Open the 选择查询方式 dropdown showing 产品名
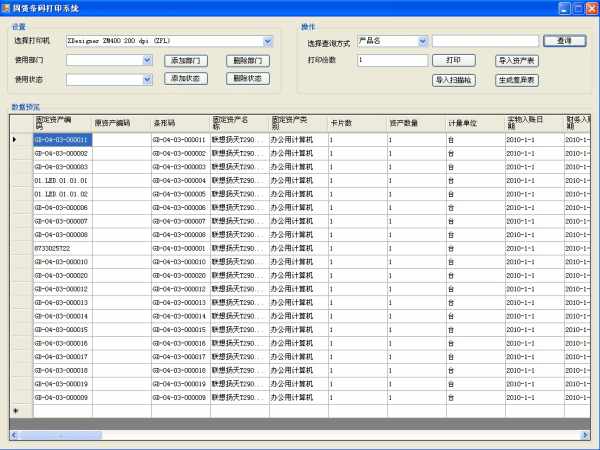 tap(422, 41)
